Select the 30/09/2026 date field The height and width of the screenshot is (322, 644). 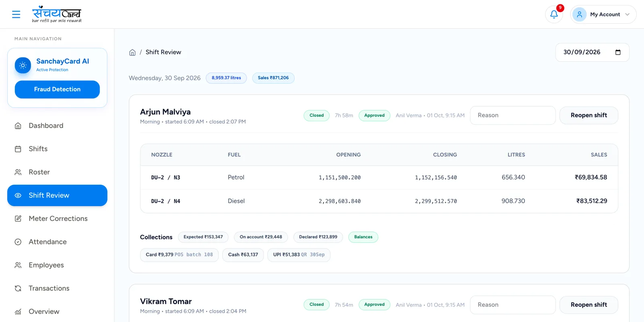[x=592, y=52]
